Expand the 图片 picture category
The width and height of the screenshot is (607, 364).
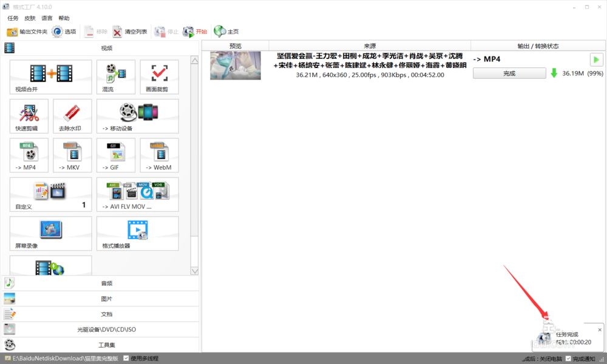100,298
